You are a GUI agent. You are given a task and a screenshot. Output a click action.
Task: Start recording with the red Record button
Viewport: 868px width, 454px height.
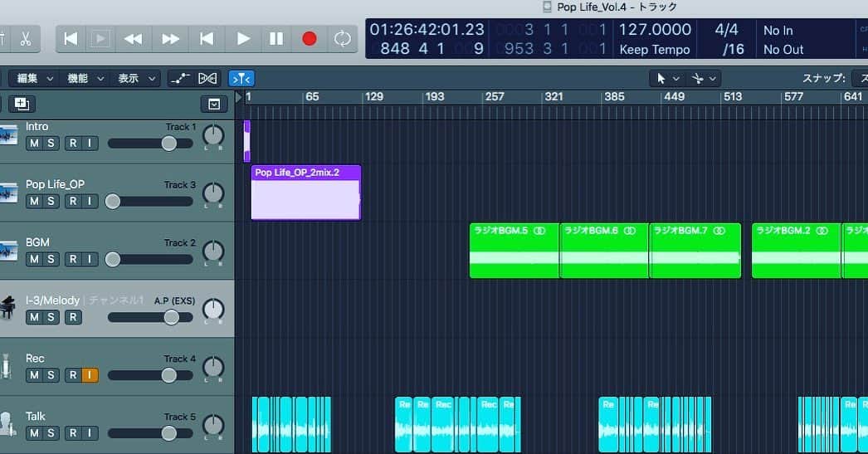(x=310, y=39)
